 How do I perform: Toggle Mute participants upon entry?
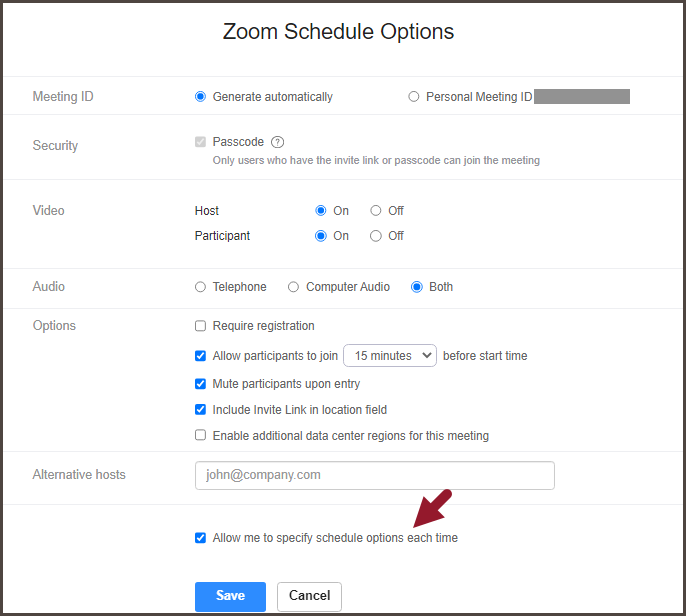[x=201, y=384]
